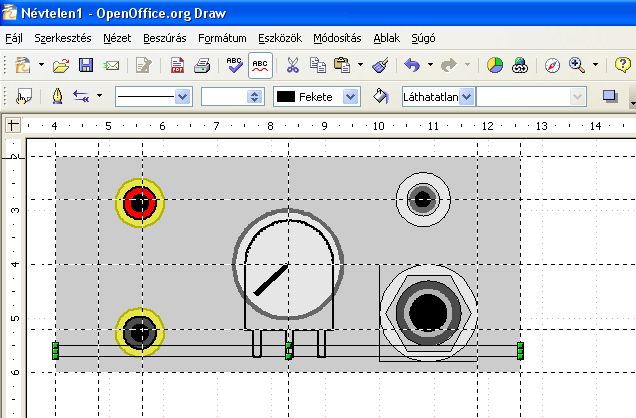This screenshot has height=418, width=636.
Task: Click inside the Line Width field
Action: (x=224, y=97)
